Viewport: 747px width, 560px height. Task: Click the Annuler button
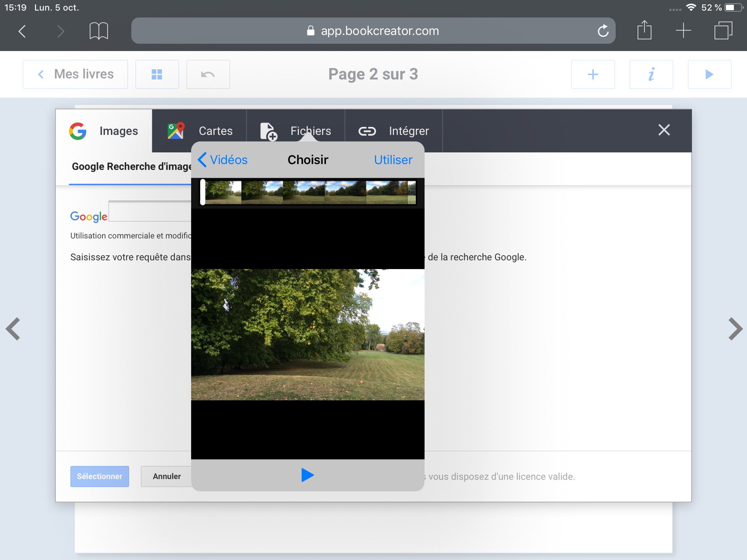click(167, 477)
